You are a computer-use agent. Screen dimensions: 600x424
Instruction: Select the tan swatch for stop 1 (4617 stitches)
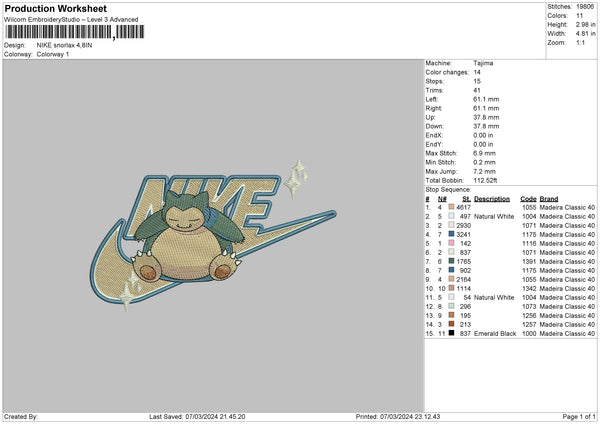click(452, 207)
